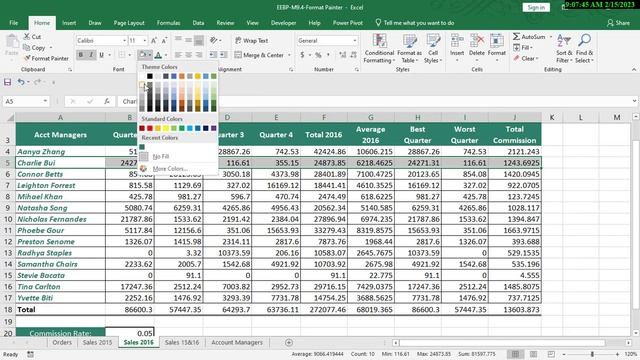Decrease font size with the smaller A icon
The height and width of the screenshot is (360, 640).
(x=164, y=40)
